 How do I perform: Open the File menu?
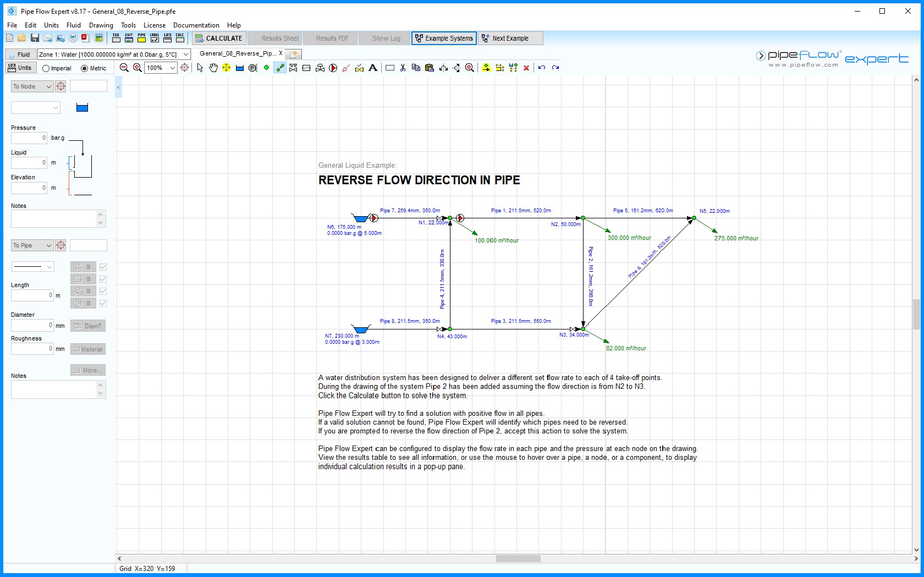(12, 25)
